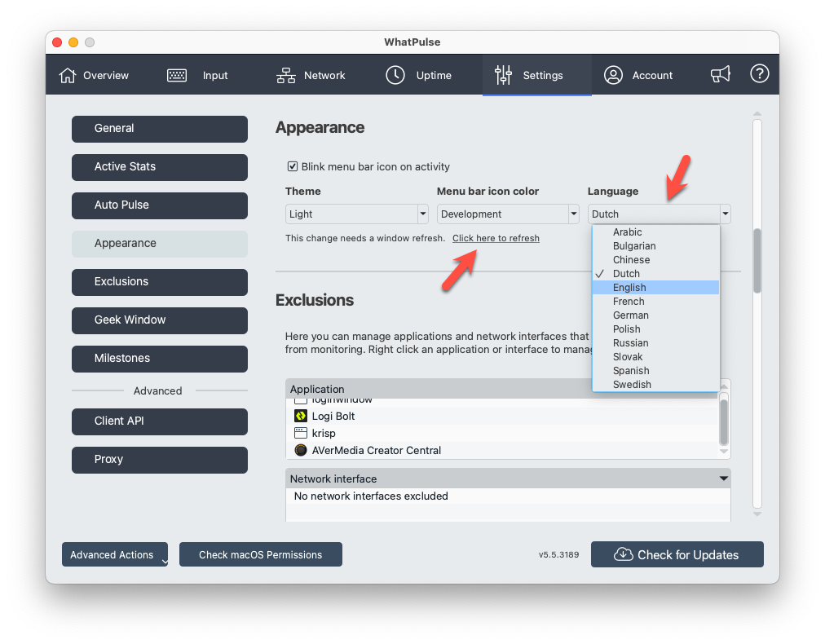The height and width of the screenshot is (644, 825).
Task: Select English from language list
Action: click(x=655, y=287)
